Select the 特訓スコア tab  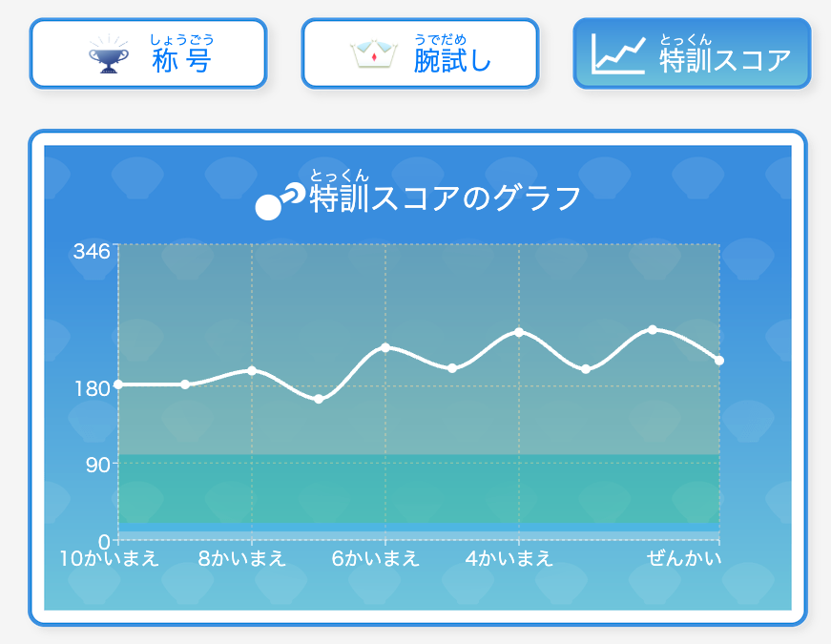click(x=692, y=53)
